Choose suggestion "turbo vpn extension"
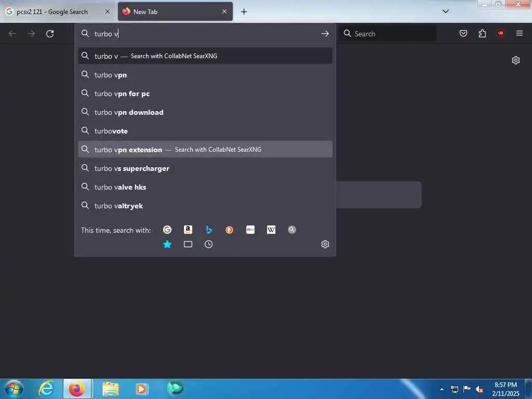Screen dimensions: 532x399 tap(205, 149)
